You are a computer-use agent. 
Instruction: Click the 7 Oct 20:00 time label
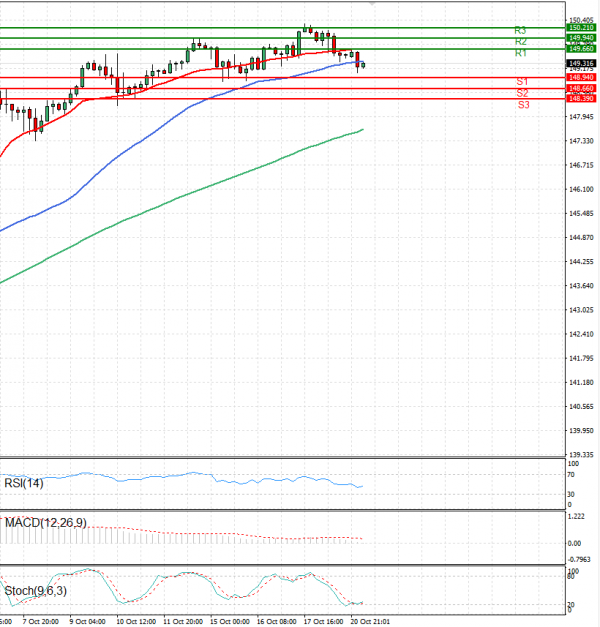(40, 622)
